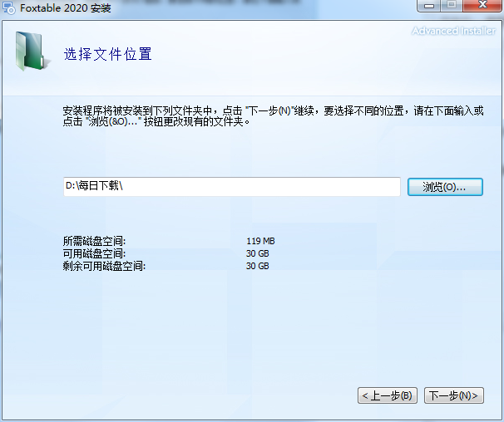Click the 剩余可用磁盘空间 label
The height and width of the screenshot is (422, 504).
point(104,266)
